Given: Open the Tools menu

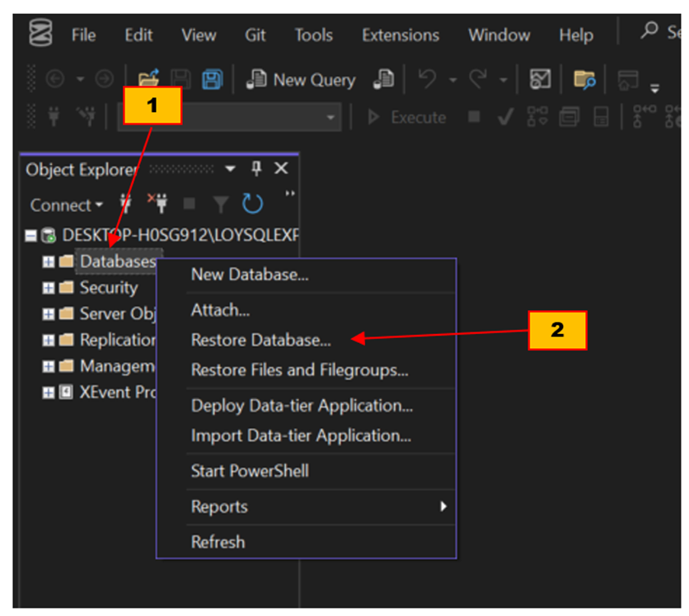Looking at the screenshot, I should (313, 35).
